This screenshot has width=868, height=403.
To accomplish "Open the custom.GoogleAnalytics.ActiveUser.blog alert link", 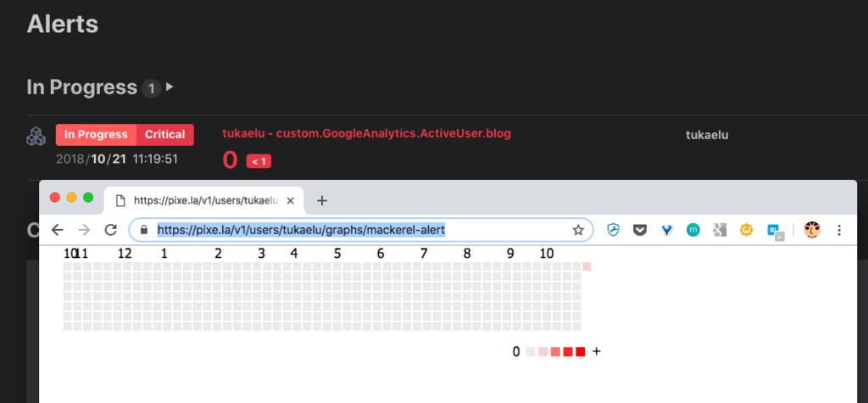I will [x=366, y=133].
